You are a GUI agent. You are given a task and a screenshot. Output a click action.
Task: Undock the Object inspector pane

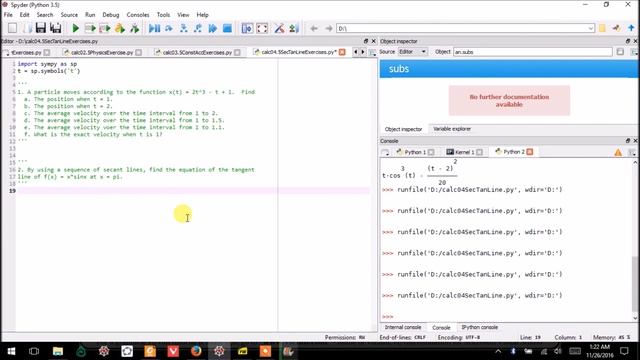[628, 41]
